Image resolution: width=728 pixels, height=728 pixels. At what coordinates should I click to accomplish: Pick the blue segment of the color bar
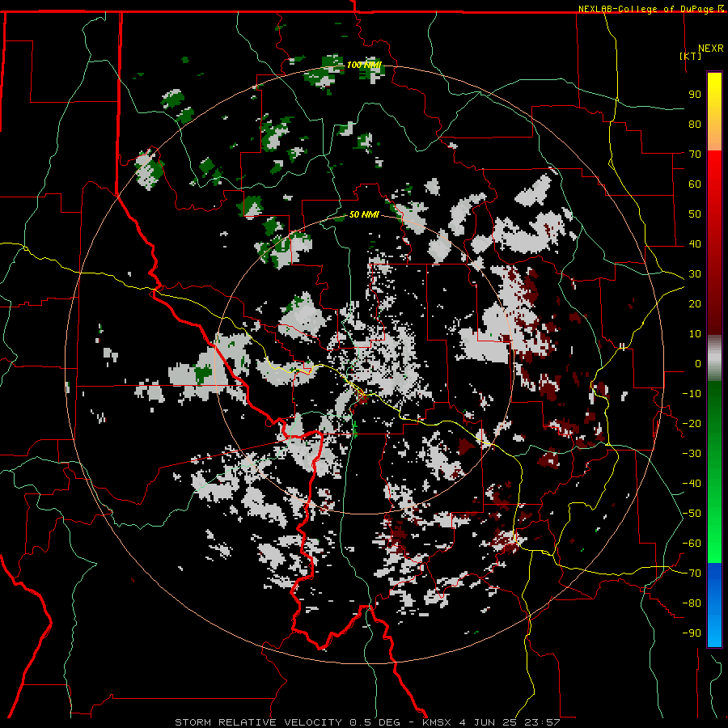coord(714,605)
